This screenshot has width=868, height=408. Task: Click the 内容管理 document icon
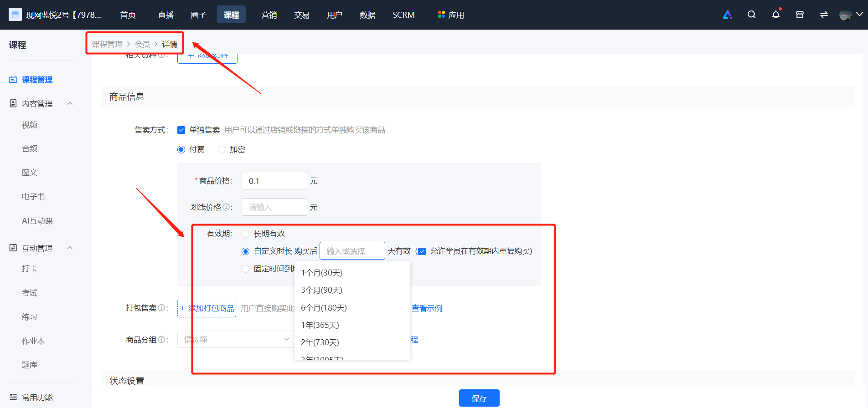point(13,103)
